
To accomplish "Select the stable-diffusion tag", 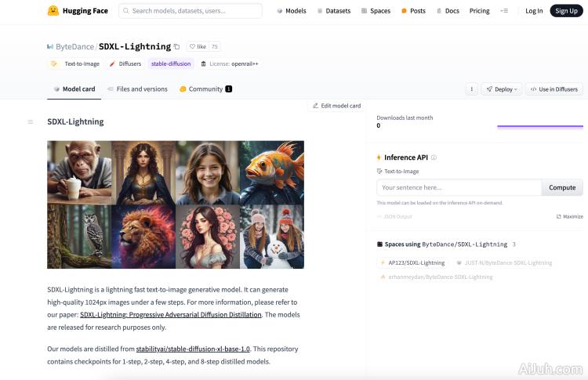I will coord(171,63).
